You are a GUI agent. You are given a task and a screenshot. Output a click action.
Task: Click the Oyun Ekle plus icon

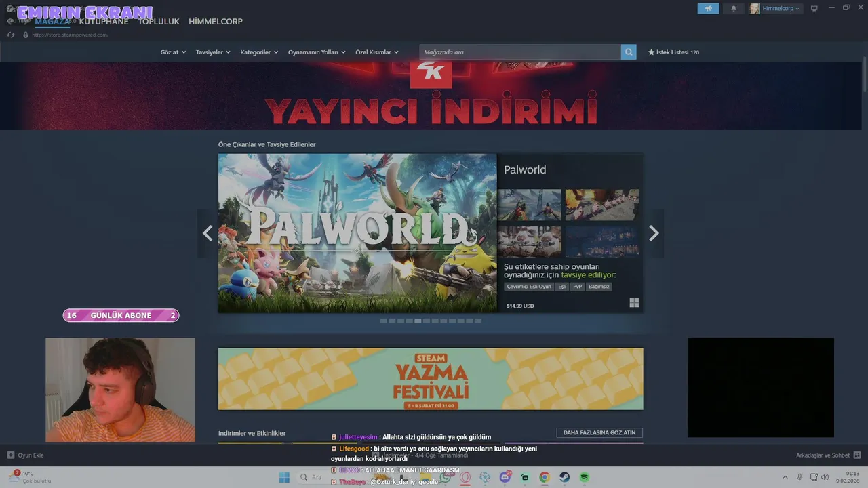point(10,455)
